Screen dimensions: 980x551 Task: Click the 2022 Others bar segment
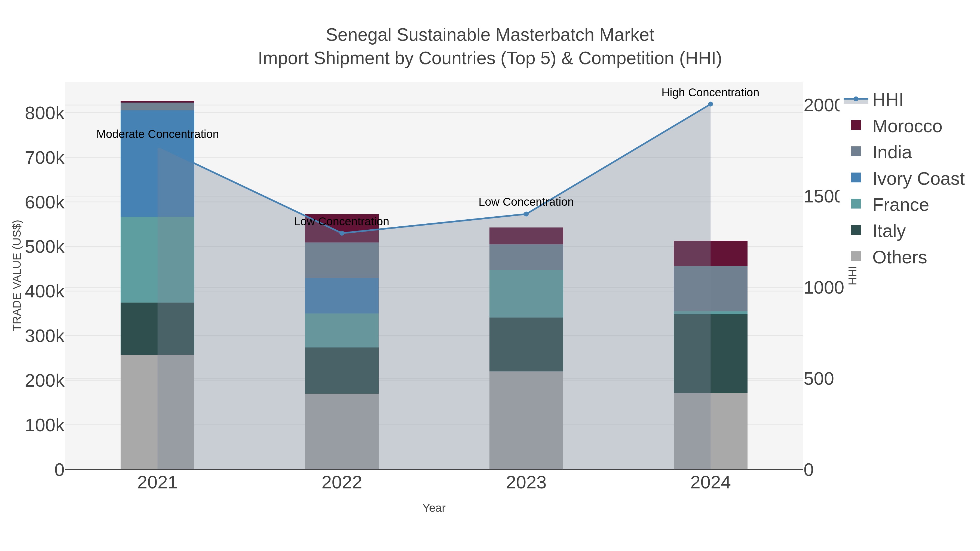coord(342,432)
